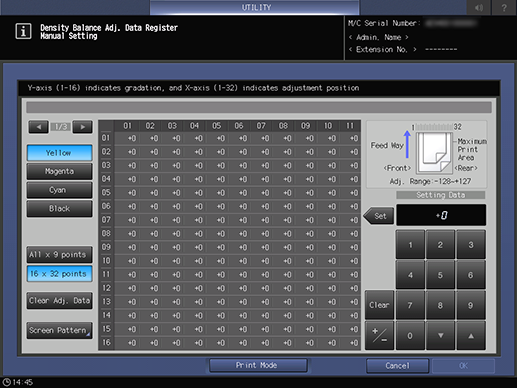
Task: Open help via question mark icon
Action: [x=504, y=7]
